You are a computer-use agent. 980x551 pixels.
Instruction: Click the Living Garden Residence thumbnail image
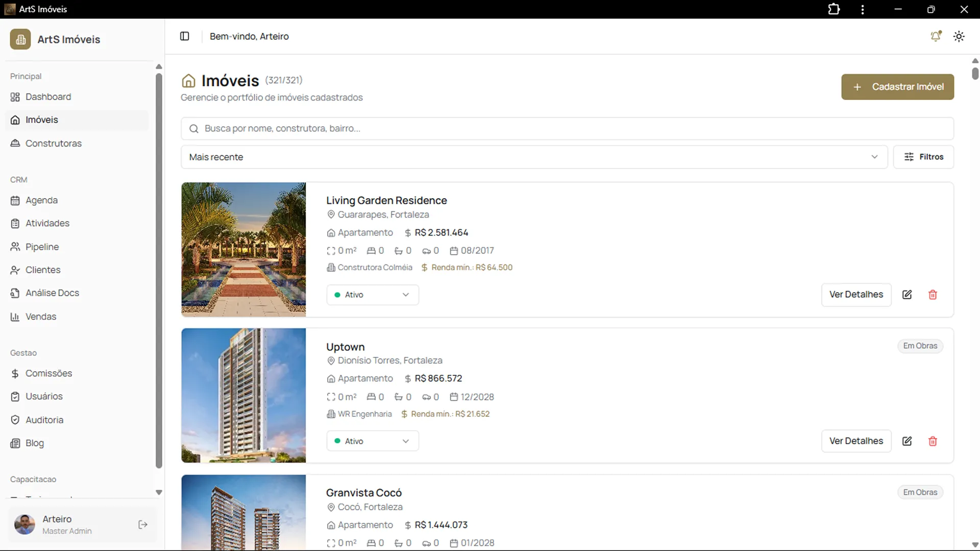(243, 250)
